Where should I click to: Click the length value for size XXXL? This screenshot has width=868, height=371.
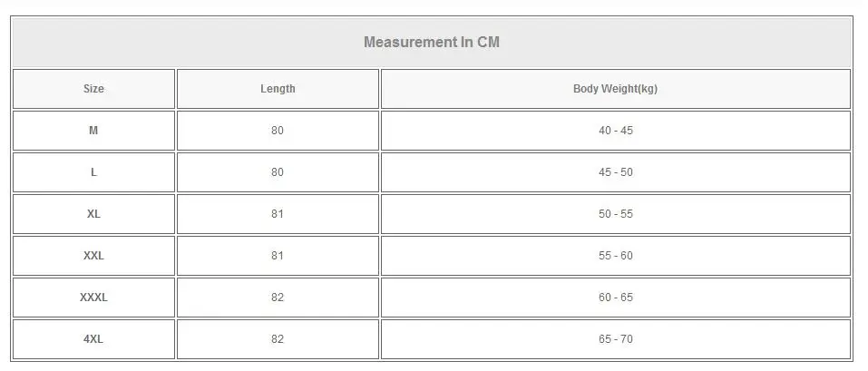tap(278, 298)
